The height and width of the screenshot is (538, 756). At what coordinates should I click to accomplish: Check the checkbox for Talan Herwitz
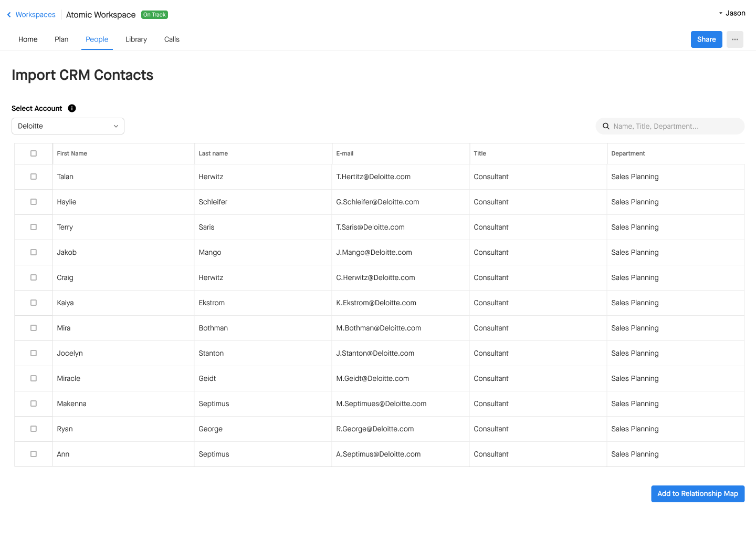point(33,177)
